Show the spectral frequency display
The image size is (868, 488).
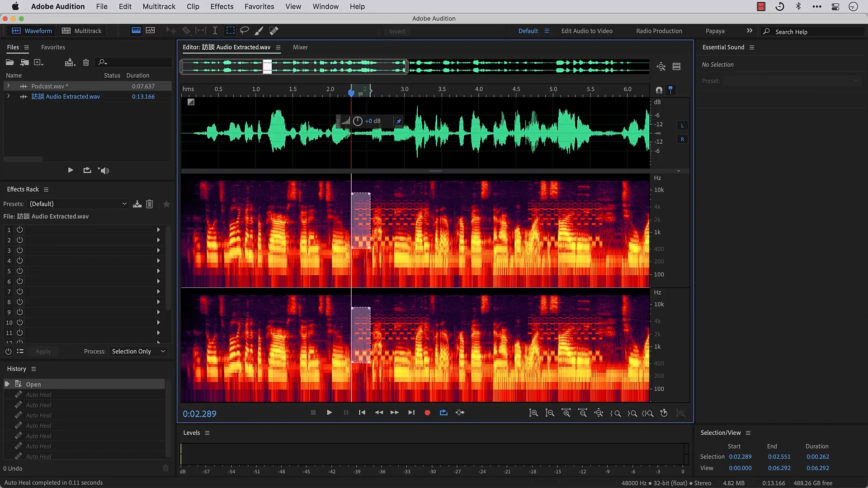coord(136,31)
